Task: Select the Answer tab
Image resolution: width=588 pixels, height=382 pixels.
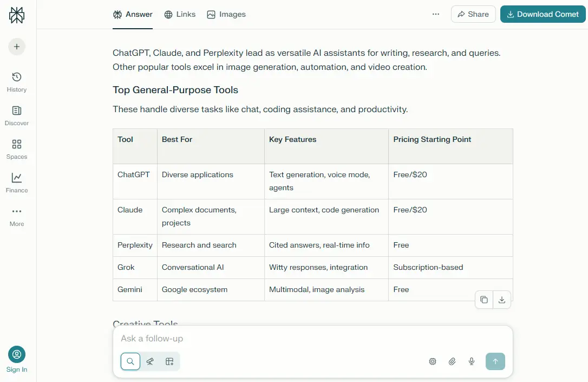Action: [133, 15]
